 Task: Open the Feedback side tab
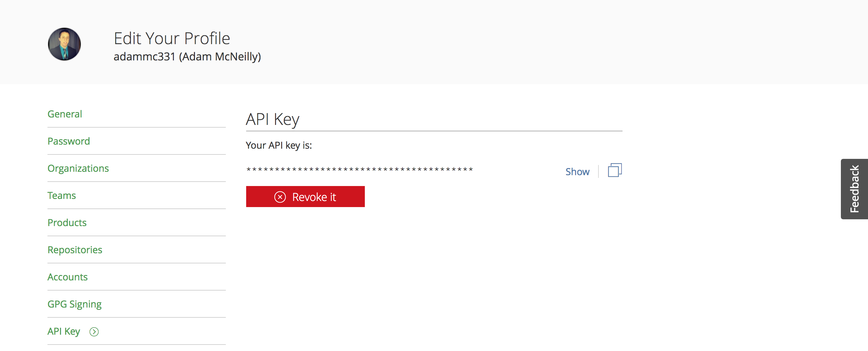click(854, 189)
